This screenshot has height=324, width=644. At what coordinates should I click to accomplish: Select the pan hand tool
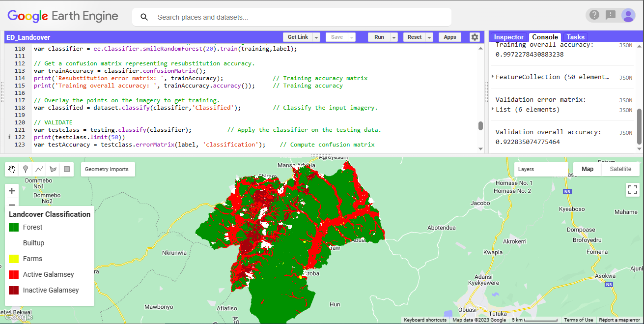[x=11, y=169]
